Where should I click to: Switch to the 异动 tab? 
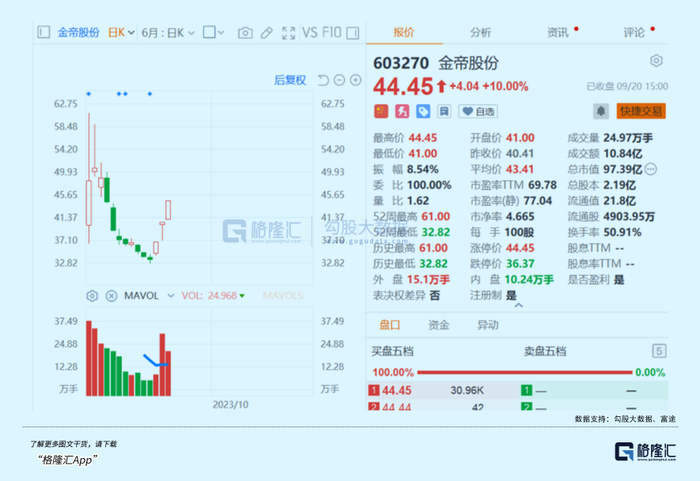click(488, 325)
